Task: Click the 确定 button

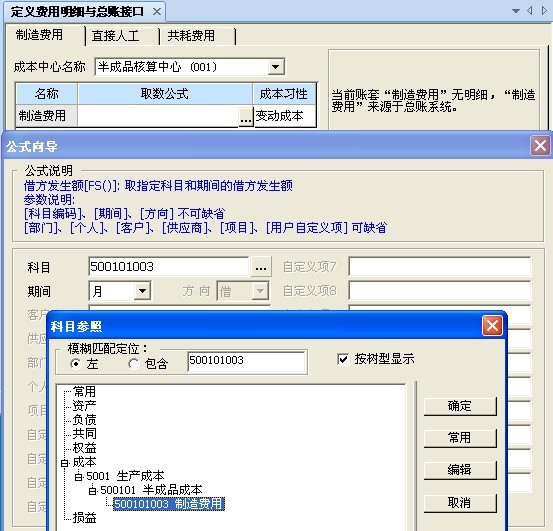Action: pos(460,406)
